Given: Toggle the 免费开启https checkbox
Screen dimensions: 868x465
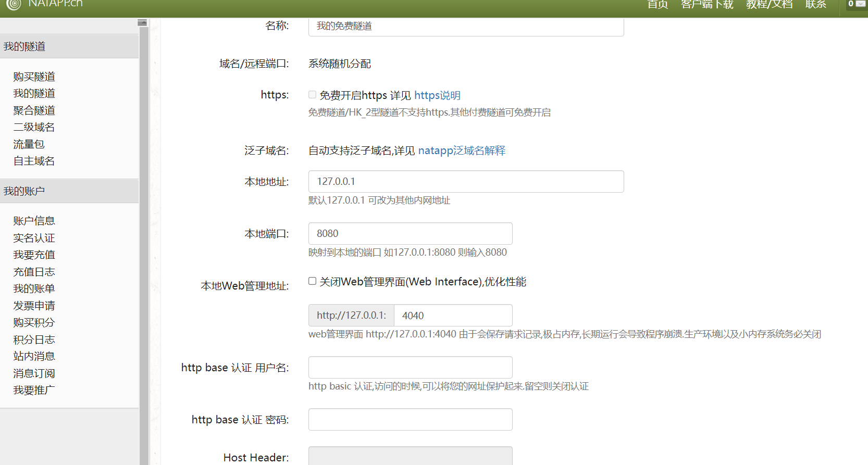Looking at the screenshot, I should 312,95.
